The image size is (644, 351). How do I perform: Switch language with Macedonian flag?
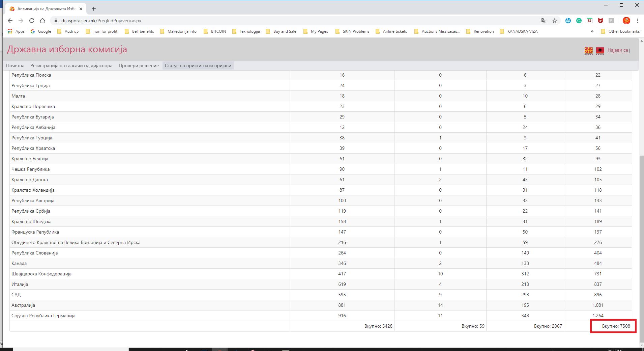589,50
